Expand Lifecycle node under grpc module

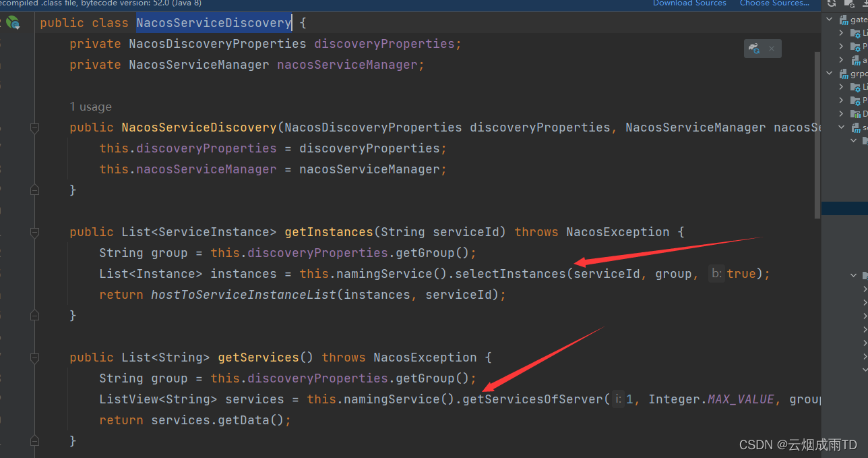point(841,87)
